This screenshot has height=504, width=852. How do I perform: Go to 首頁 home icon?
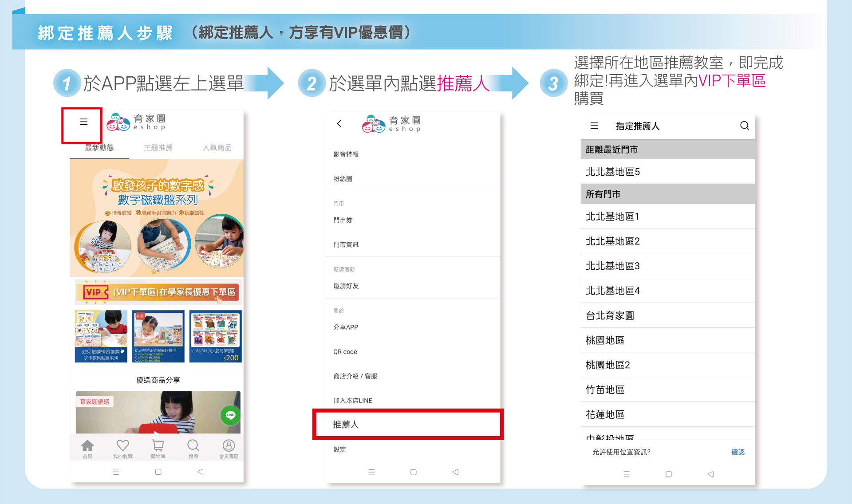(87, 449)
